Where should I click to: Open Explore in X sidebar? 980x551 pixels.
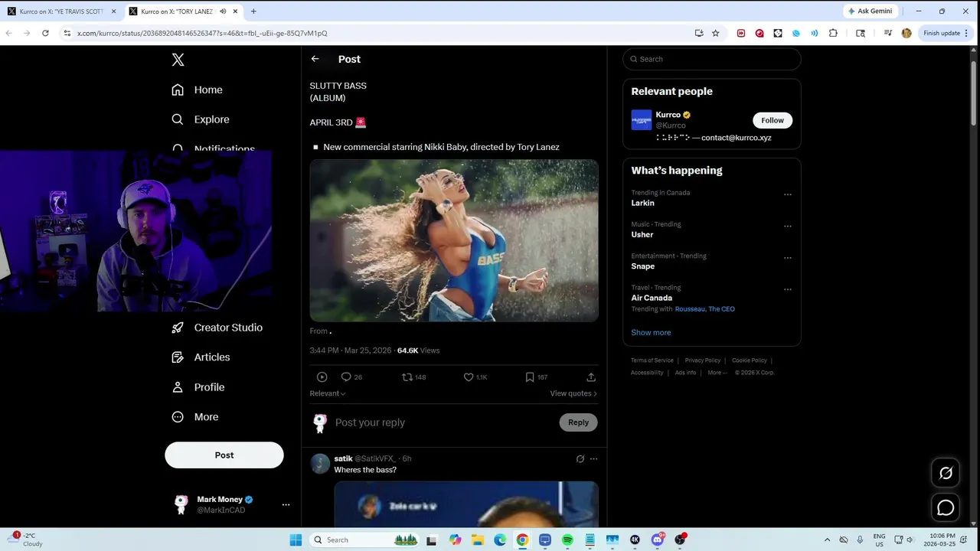coord(201,119)
